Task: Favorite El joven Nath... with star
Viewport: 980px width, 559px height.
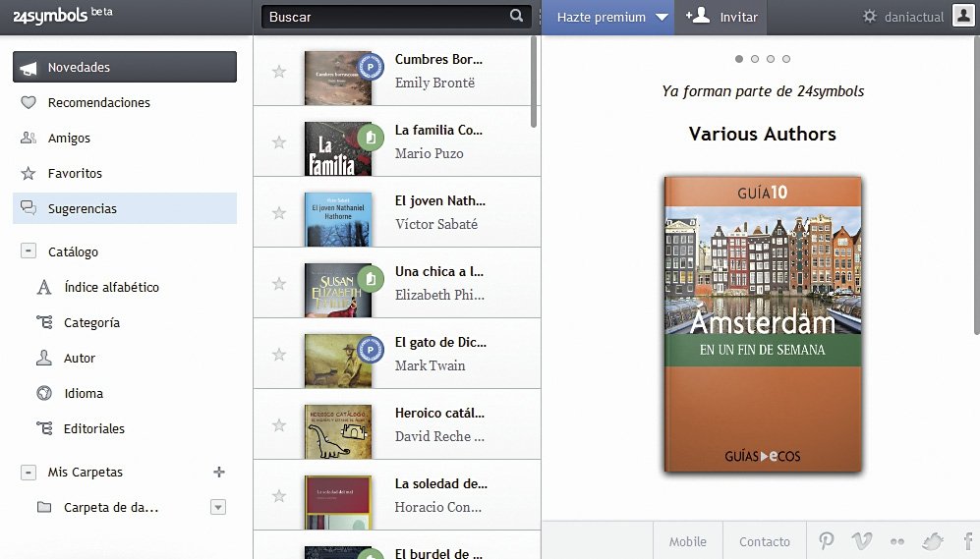Action: tap(279, 213)
